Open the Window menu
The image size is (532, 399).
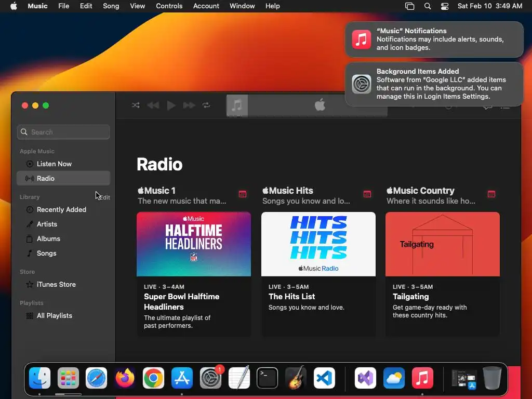[242, 6]
